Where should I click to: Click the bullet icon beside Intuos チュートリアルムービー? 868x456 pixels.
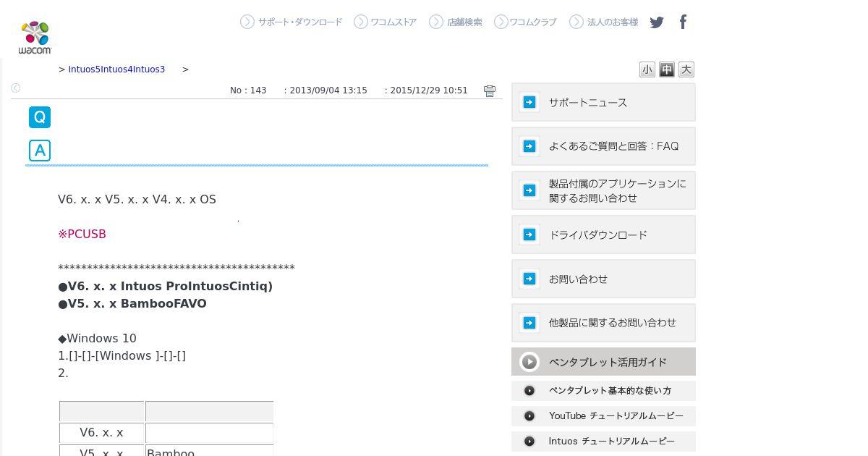click(x=529, y=442)
